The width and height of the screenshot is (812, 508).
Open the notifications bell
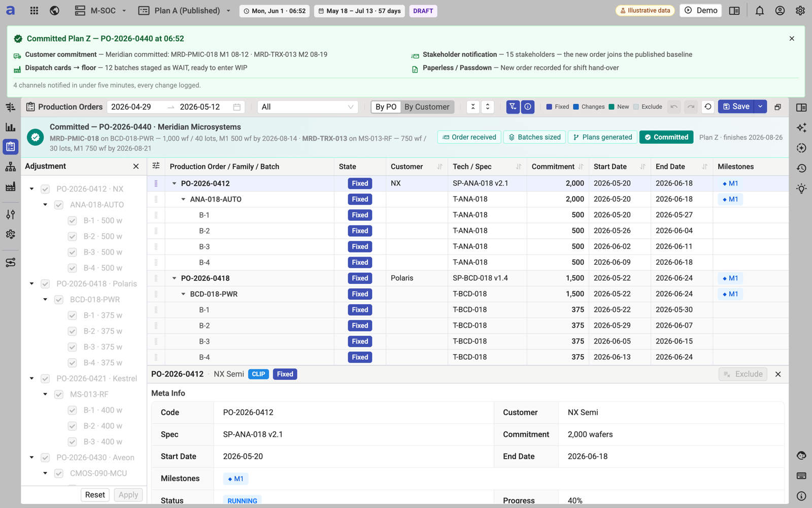pyautogui.click(x=759, y=11)
